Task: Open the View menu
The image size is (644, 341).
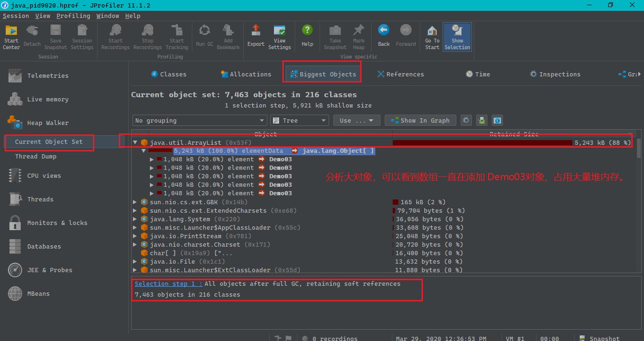Action: point(42,16)
